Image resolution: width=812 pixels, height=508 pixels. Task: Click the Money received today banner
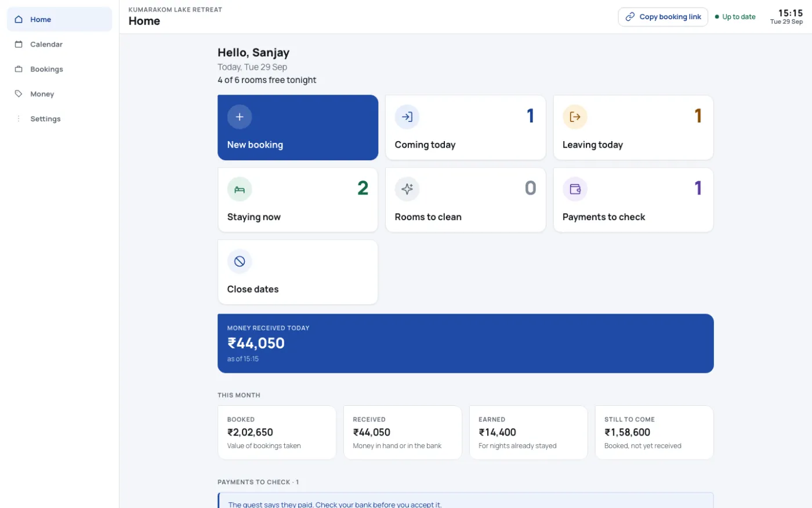pos(465,343)
